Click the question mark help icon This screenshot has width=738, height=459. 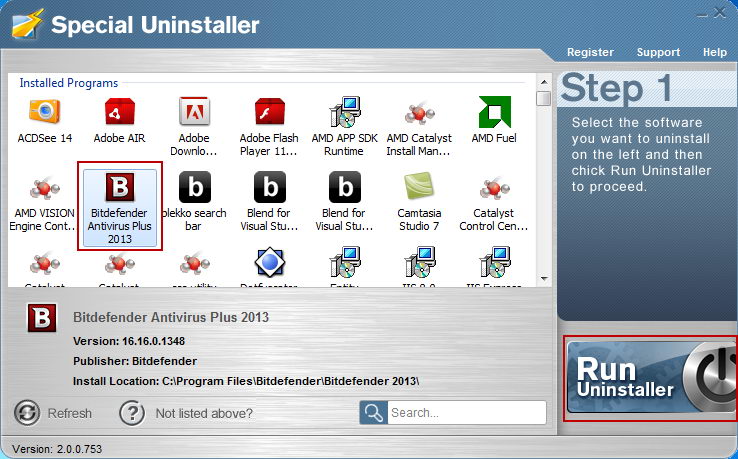[x=132, y=413]
